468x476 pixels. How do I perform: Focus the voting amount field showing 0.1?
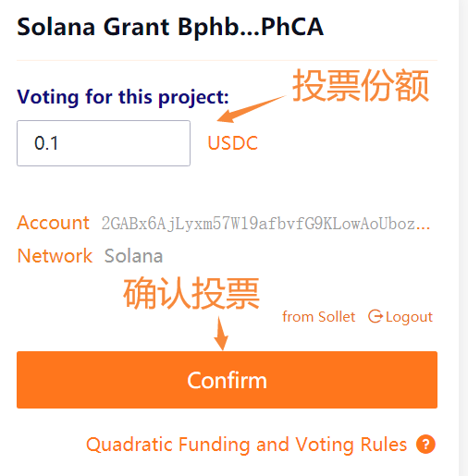(104, 143)
